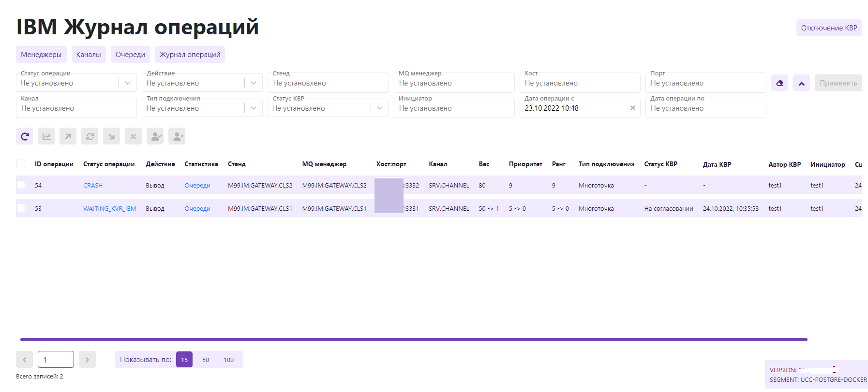Click the up-right arrow toolbar icon
The image size is (868, 392).
pos(68,137)
